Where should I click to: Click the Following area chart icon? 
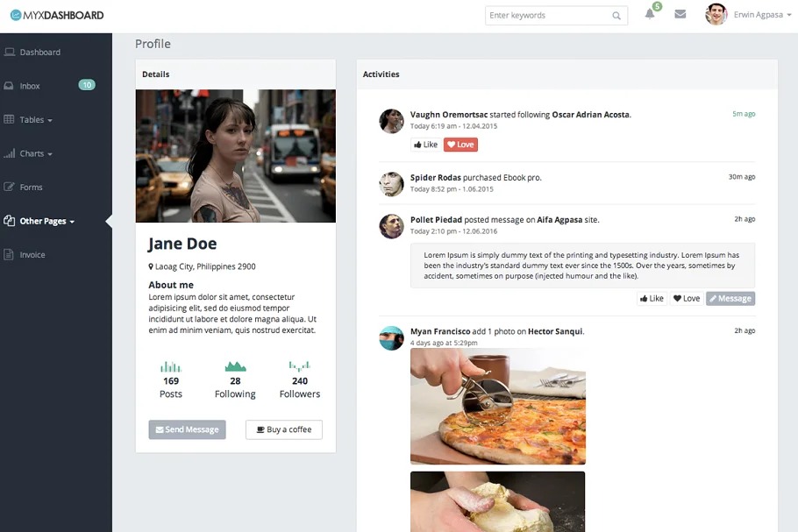point(235,366)
